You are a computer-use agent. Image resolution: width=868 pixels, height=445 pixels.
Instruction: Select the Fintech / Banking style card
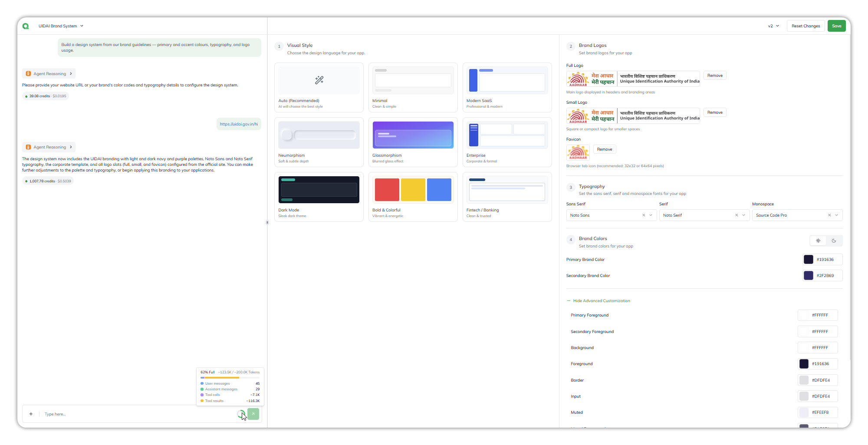[507, 197]
